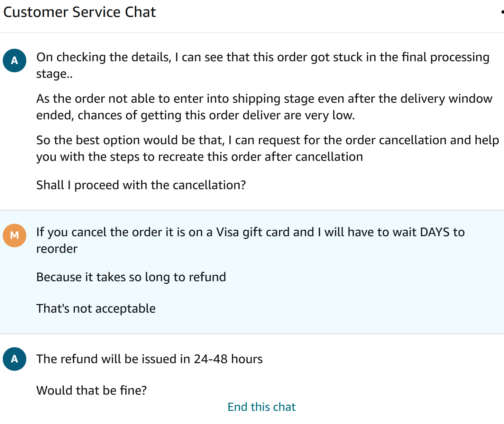This screenshot has height=424, width=504.
Task: Click "Because it takes so long to refund"
Action: 131,277
